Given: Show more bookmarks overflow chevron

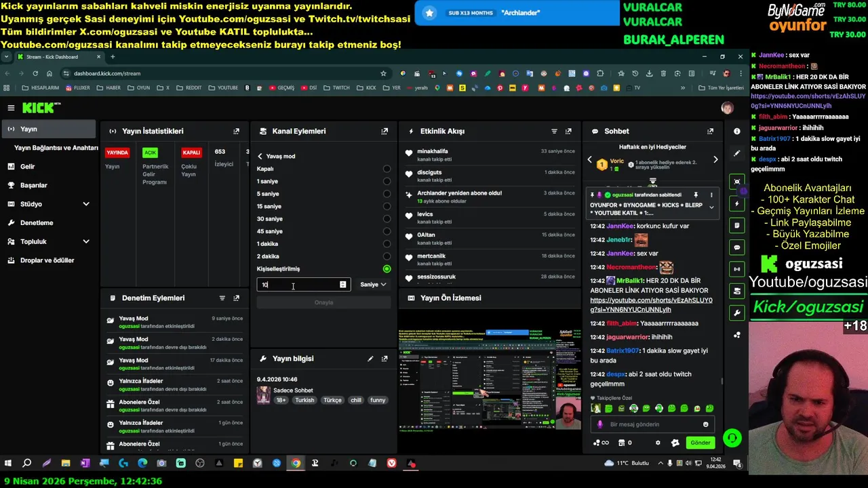Looking at the screenshot, I should click(683, 87).
